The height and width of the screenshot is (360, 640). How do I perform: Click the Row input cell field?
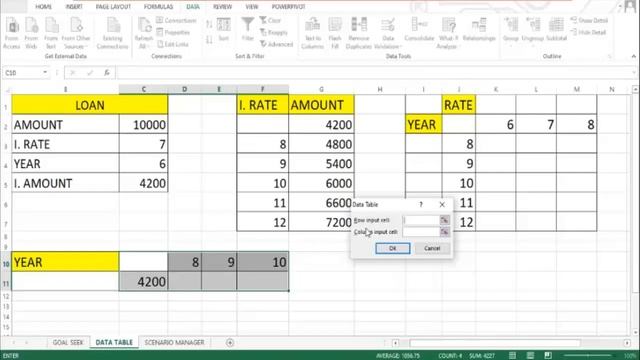tap(421, 220)
